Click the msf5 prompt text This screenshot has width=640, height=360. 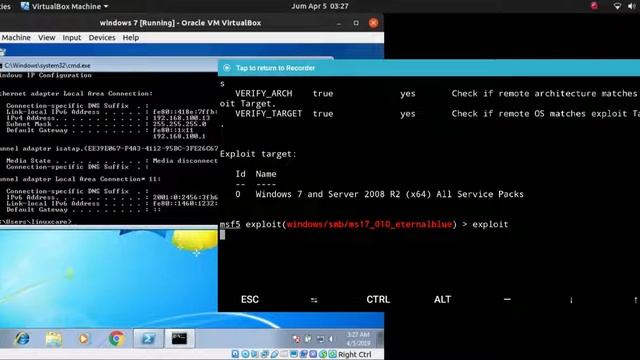(x=230, y=224)
